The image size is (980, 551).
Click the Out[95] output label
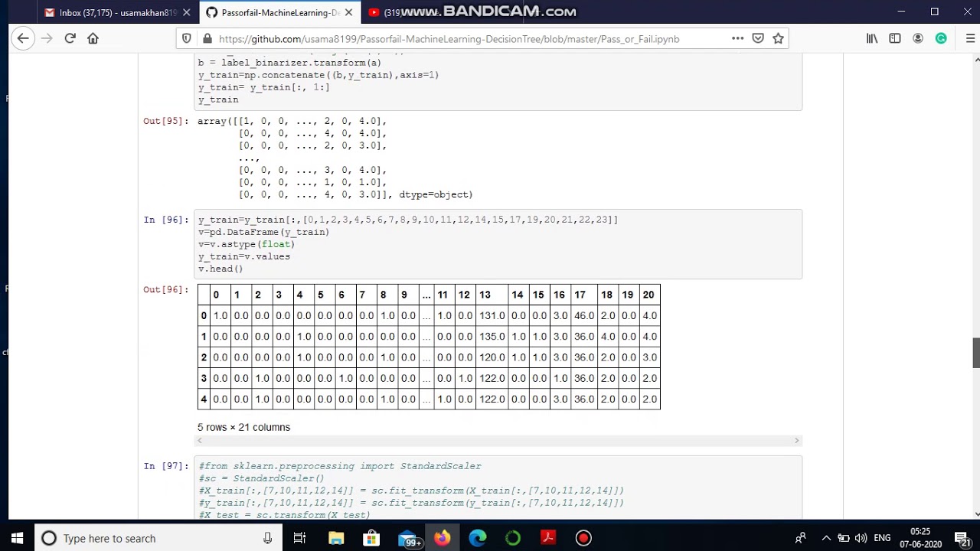(x=165, y=121)
